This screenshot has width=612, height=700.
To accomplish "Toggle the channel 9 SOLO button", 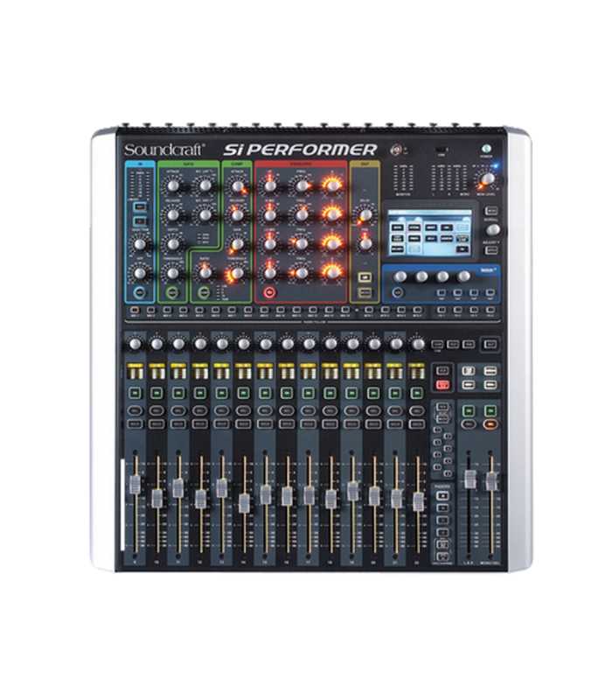I will [136, 423].
